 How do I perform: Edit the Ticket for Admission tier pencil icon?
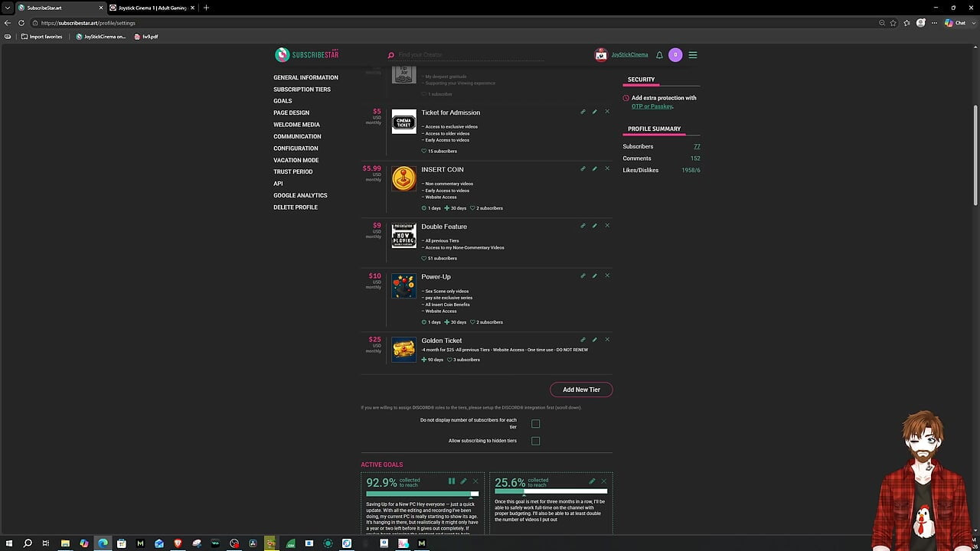[595, 112]
